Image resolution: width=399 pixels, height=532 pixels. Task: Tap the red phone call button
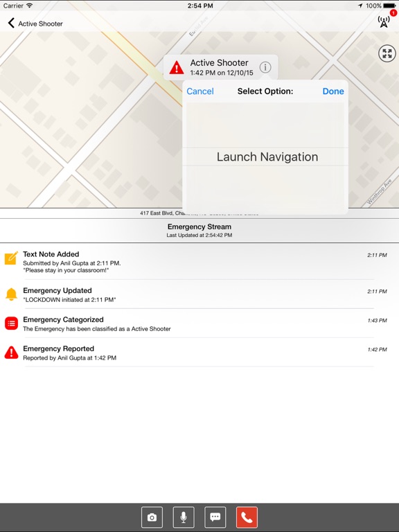pos(247,517)
